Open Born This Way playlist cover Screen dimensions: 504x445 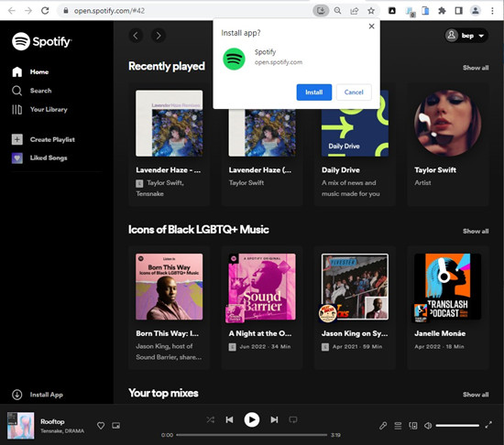170,287
